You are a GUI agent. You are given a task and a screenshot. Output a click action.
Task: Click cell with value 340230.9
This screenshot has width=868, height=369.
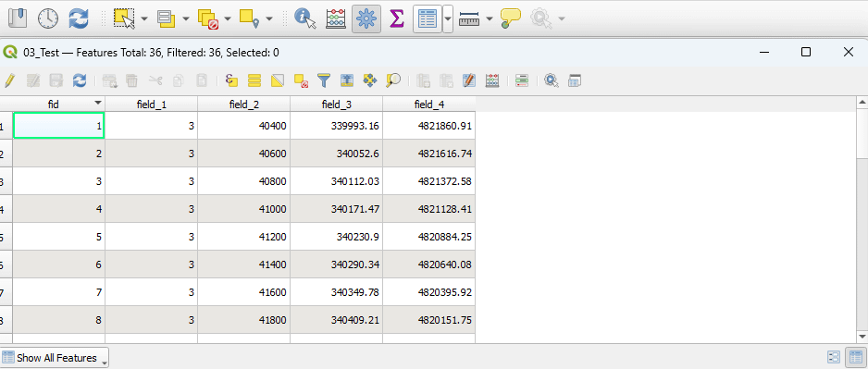[336, 237]
